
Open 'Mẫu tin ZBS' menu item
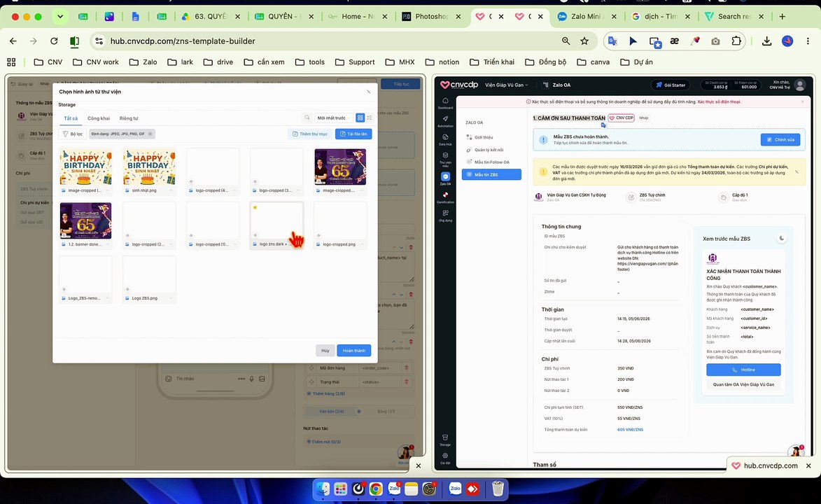[491, 174]
